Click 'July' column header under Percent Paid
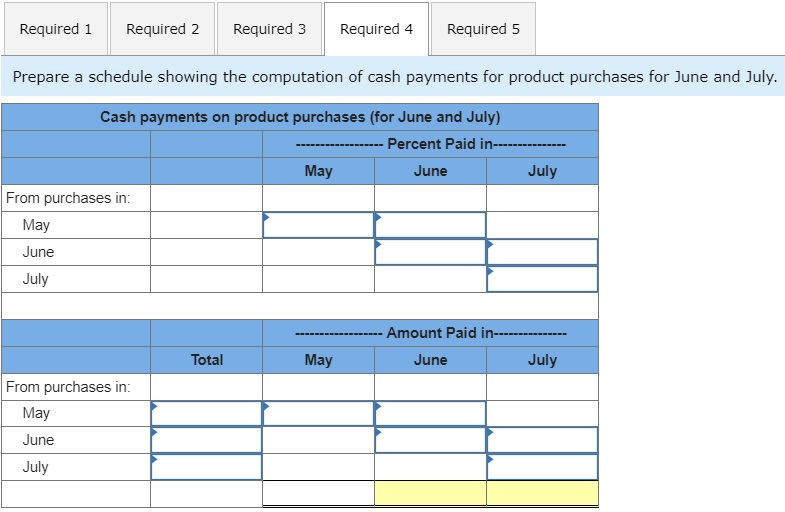Screen dimensions: 785x512 [x=543, y=171]
